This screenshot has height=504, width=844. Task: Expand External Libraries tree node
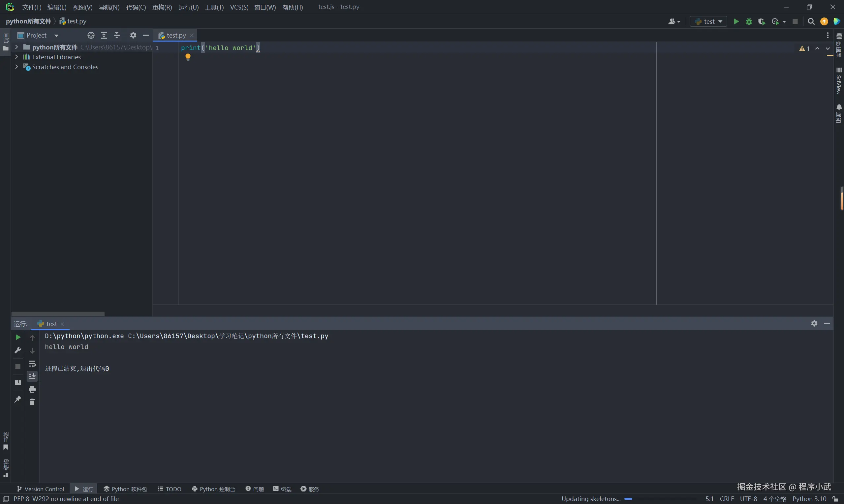(x=16, y=57)
